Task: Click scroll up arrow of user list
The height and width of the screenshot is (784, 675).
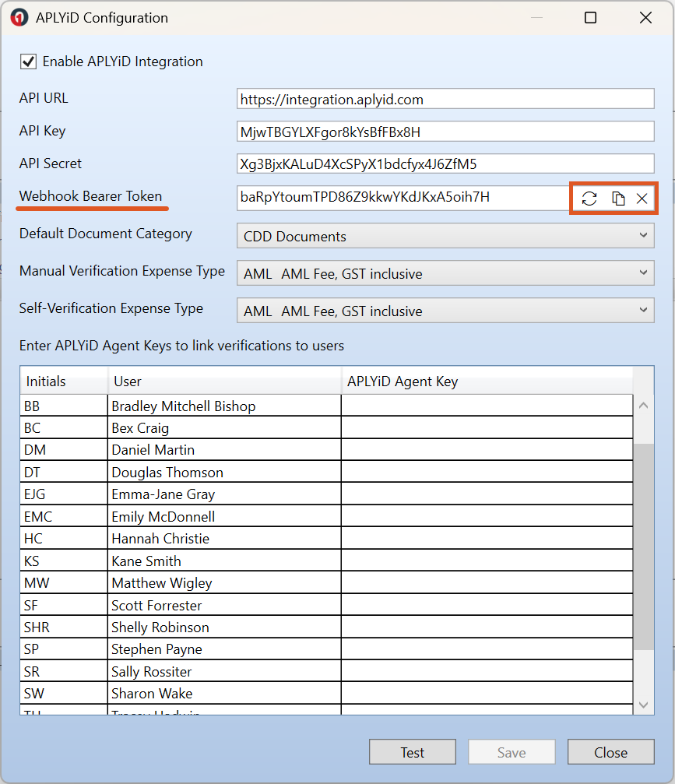Action: (644, 406)
